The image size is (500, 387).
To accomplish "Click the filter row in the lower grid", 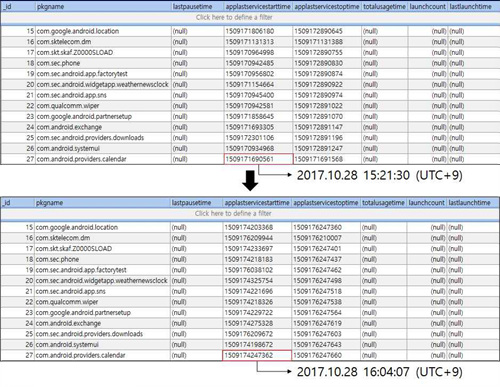I will (250, 213).
